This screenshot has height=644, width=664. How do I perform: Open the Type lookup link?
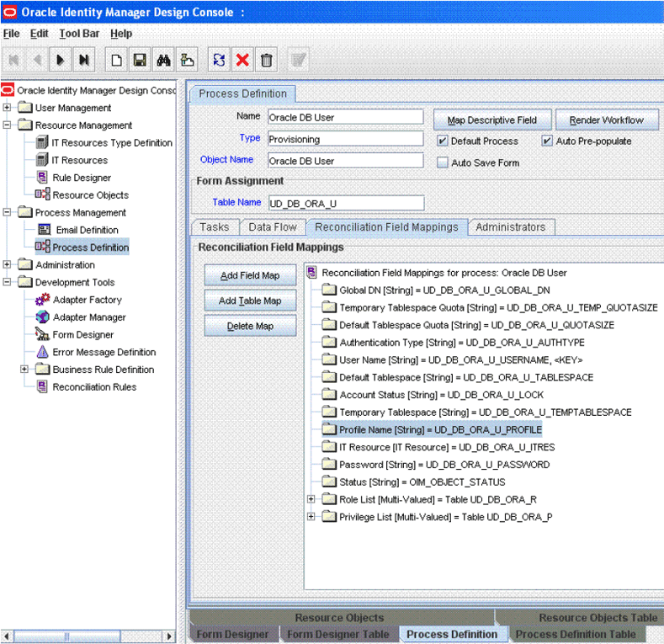click(250, 138)
